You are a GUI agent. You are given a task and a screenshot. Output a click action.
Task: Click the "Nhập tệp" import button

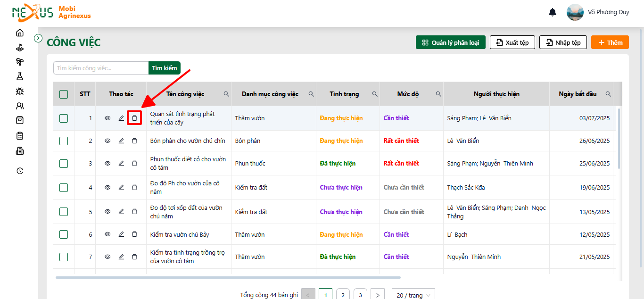point(563,42)
